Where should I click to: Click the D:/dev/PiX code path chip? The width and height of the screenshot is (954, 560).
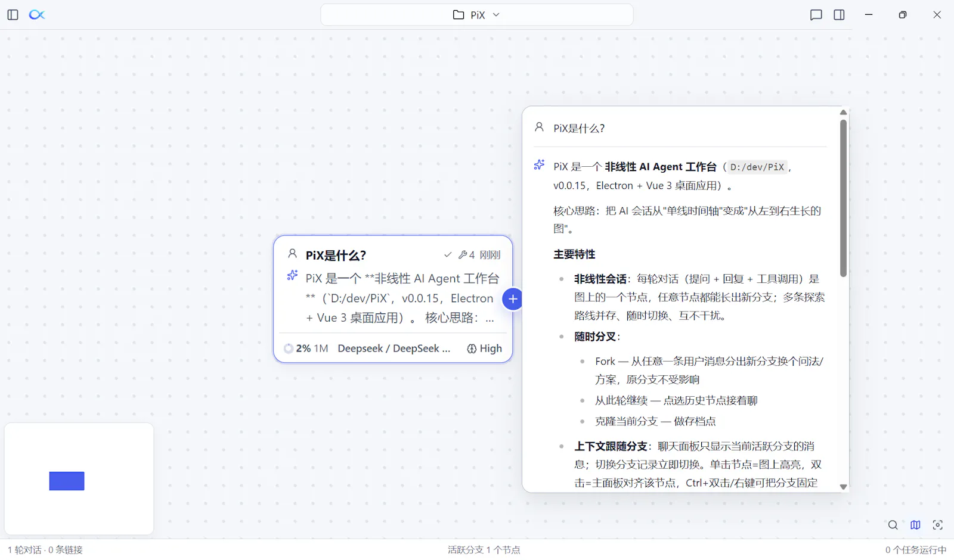tap(757, 167)
